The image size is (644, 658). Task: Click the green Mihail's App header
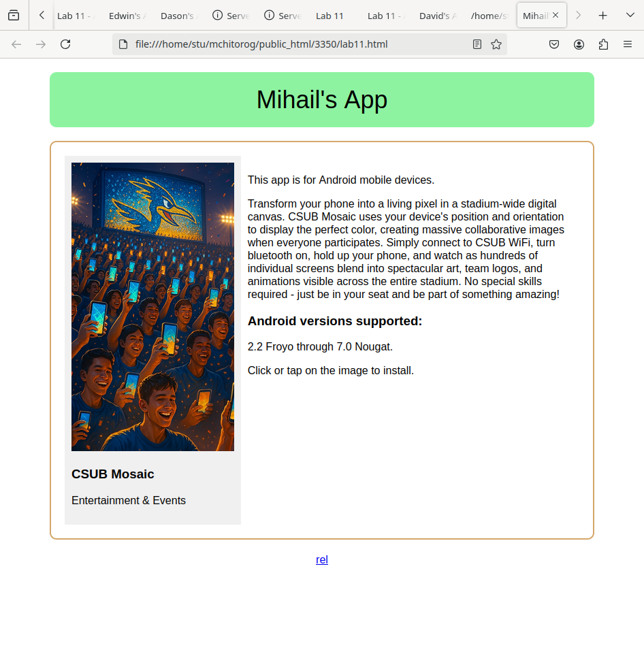322,99
